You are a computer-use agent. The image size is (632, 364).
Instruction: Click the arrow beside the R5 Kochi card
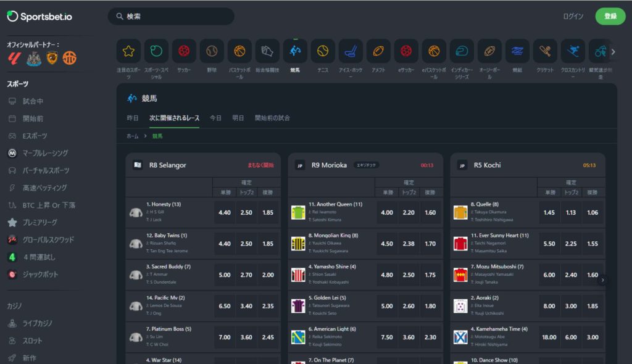coord(602,279)
